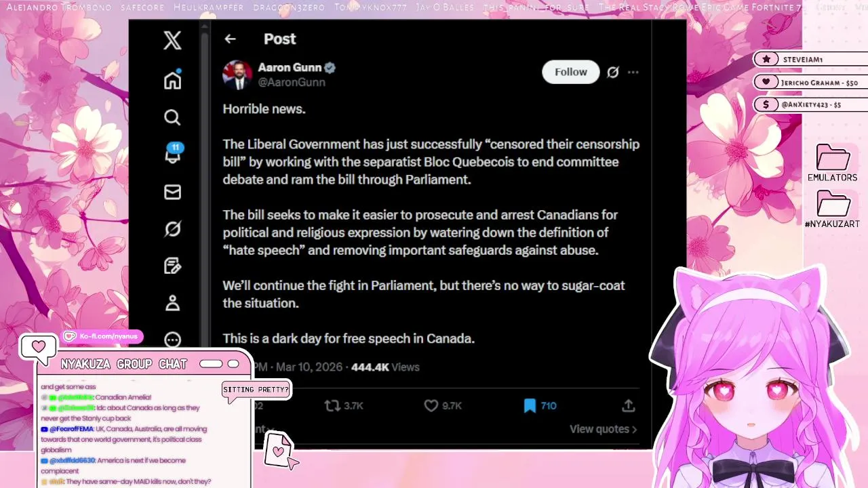
Task: Expand View quotes chevron link
Action: 603,429
